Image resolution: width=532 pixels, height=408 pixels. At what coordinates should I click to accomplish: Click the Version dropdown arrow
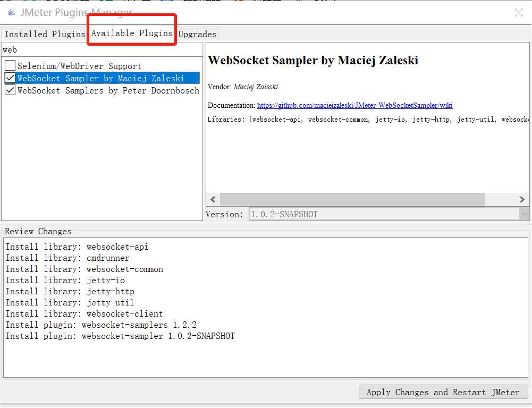pyautogui.click(x=524, y=214)
